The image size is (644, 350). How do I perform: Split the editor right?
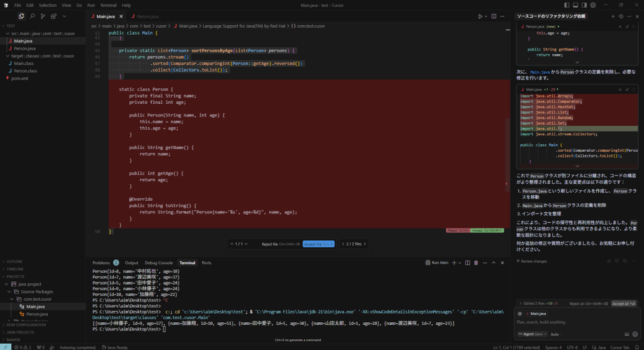point(494,16)
